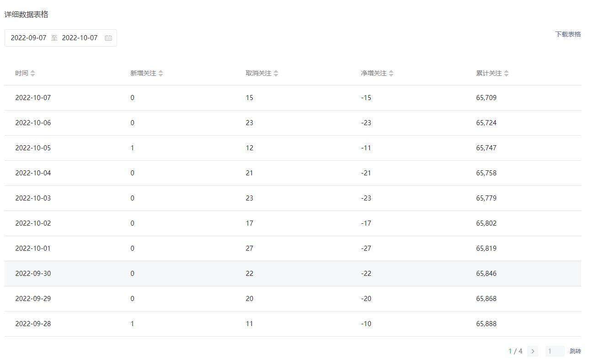593x364 pixels.
Task: Sort table by 取消关注 column
Action: coord(276,73)
